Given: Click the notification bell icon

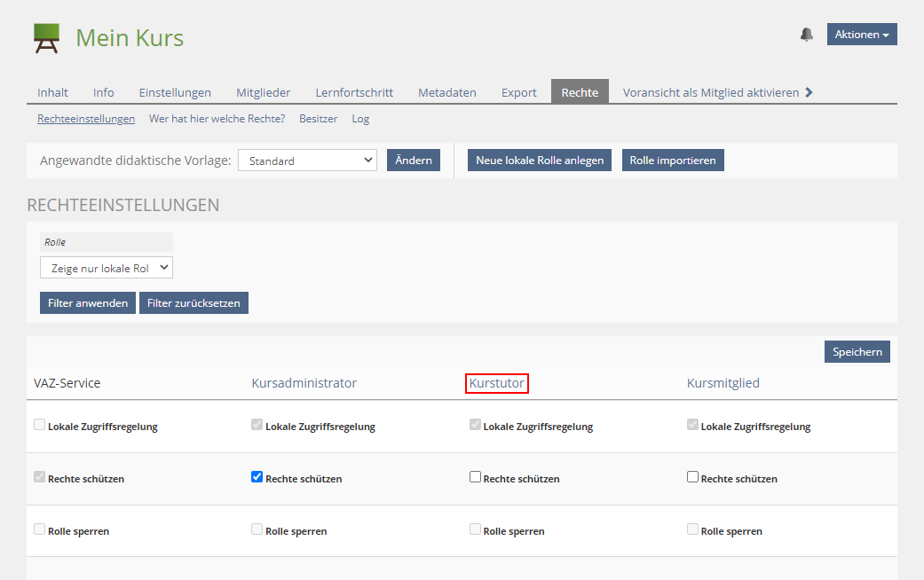Looking at the screenshot, I should point(806,35).
